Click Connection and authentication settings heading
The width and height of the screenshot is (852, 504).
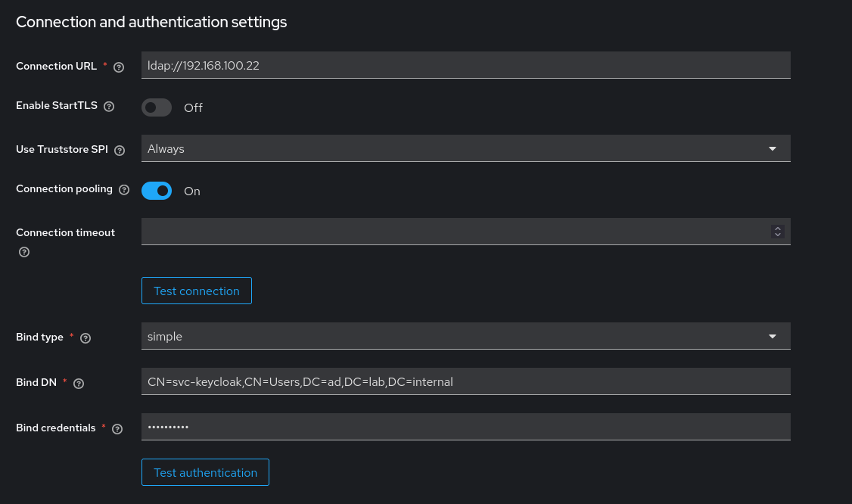coord(151,22)
